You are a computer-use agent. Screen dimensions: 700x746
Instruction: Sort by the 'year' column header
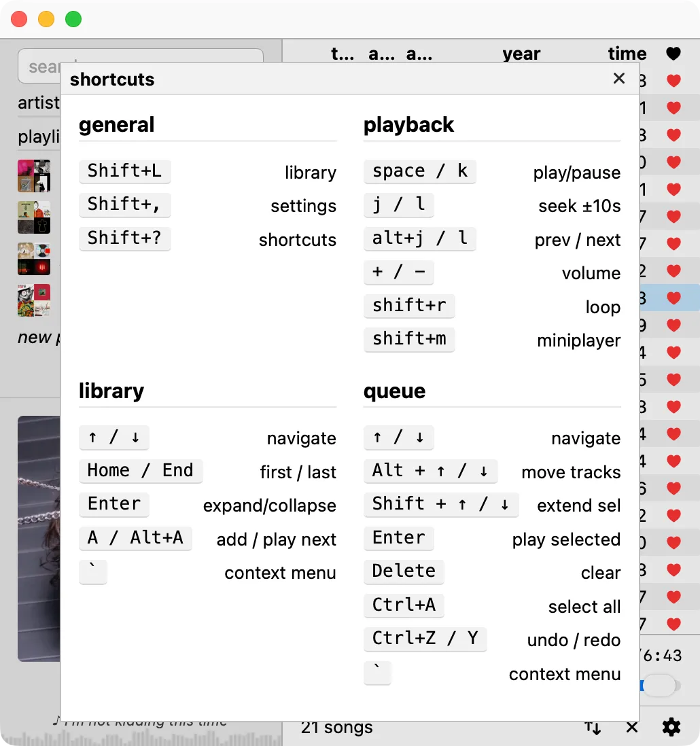[x=521, y=54]
